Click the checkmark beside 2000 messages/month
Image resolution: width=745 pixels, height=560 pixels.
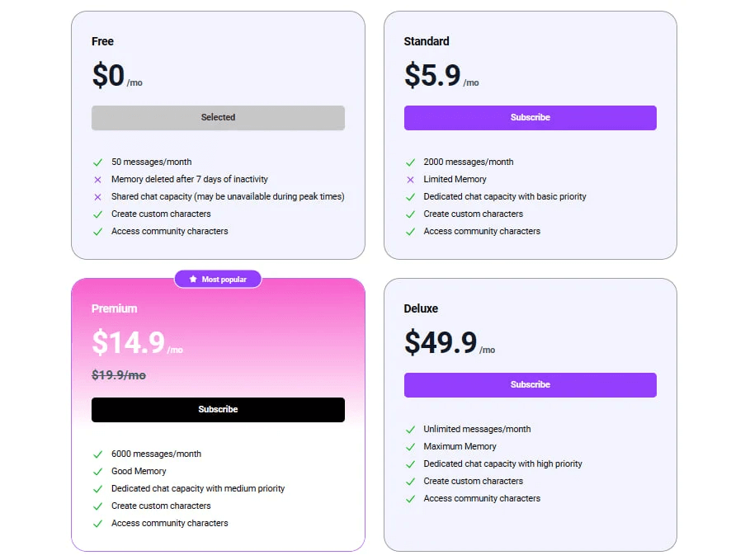point(411,162)
